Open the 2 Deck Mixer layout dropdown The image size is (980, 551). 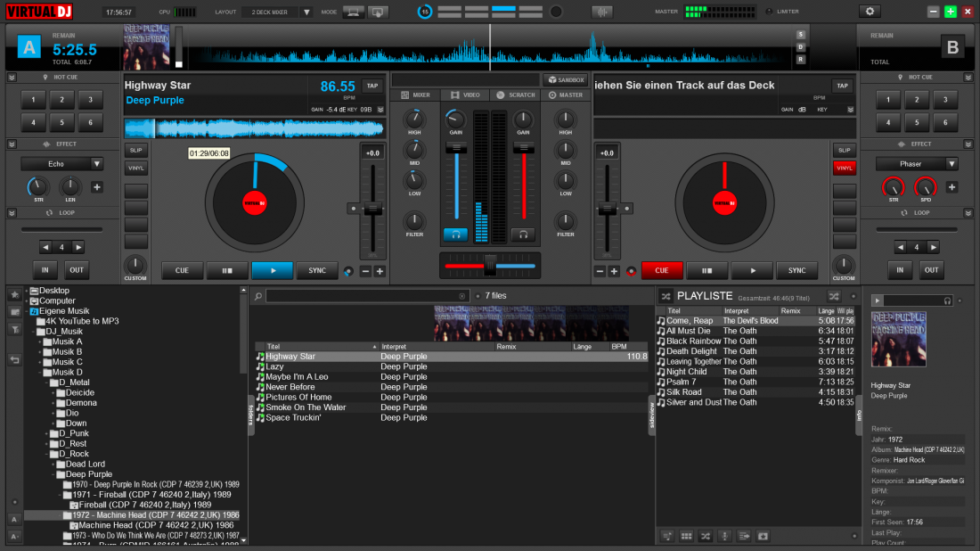click(x=277, y=12)
